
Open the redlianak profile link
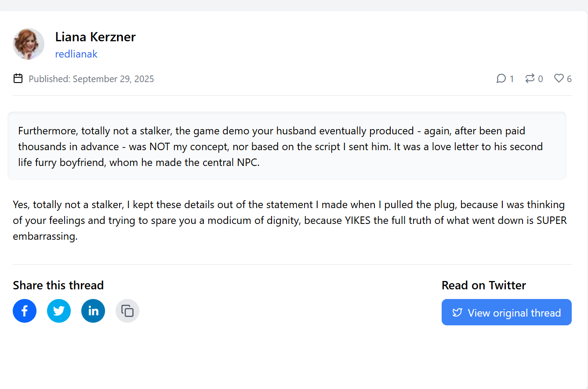point(76,54)
